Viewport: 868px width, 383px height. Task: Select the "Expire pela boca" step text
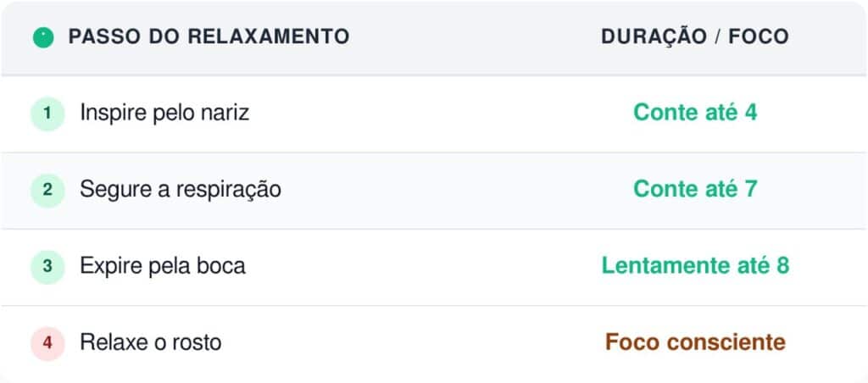[x=163, y=266]
